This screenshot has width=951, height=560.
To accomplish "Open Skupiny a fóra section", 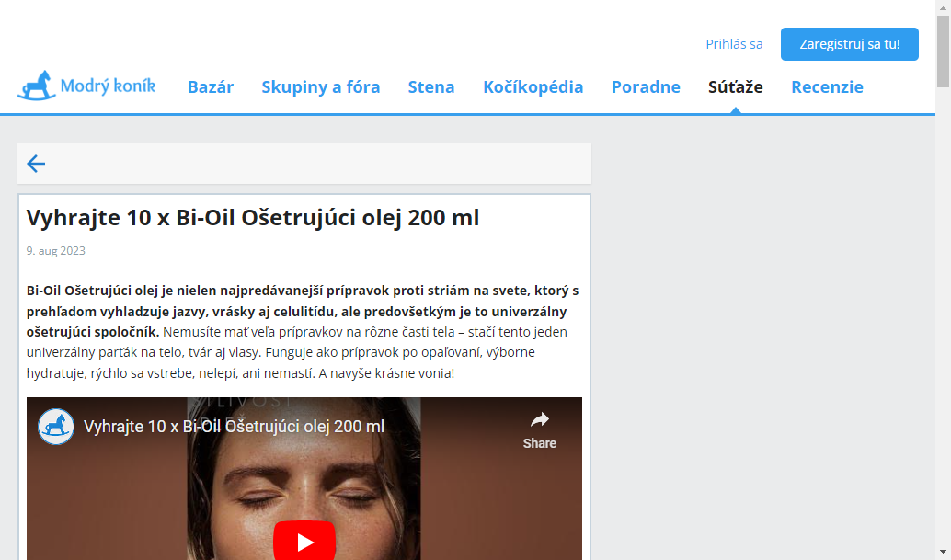I will (x=321, y=87).
